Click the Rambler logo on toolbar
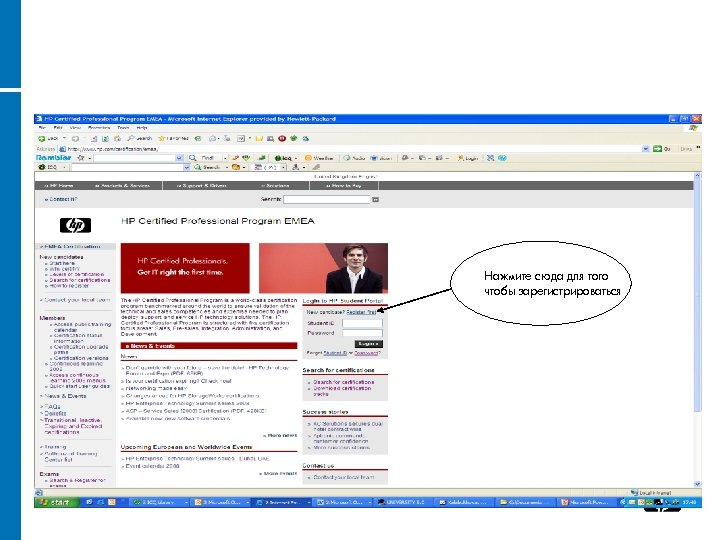Image resolution: width=720 pixels, height=540 pixels. pos(53,158)
